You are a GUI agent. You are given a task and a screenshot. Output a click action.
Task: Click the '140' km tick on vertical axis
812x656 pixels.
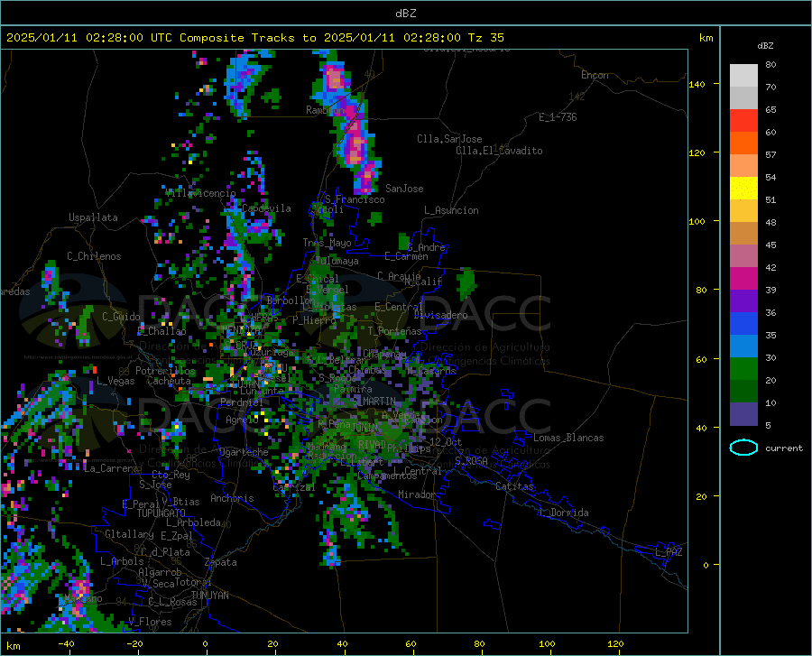click(x=697, y=84)
